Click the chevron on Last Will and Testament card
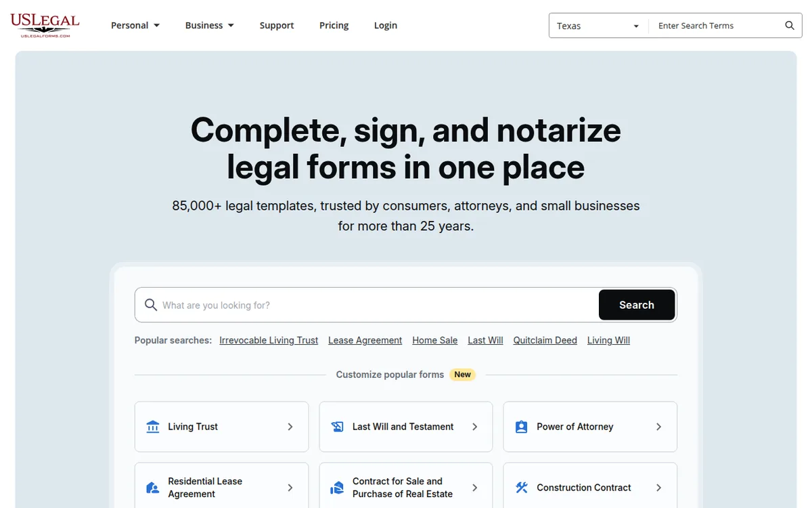The height and width of the screenshot is (508, 812). (x=474, y=427)
